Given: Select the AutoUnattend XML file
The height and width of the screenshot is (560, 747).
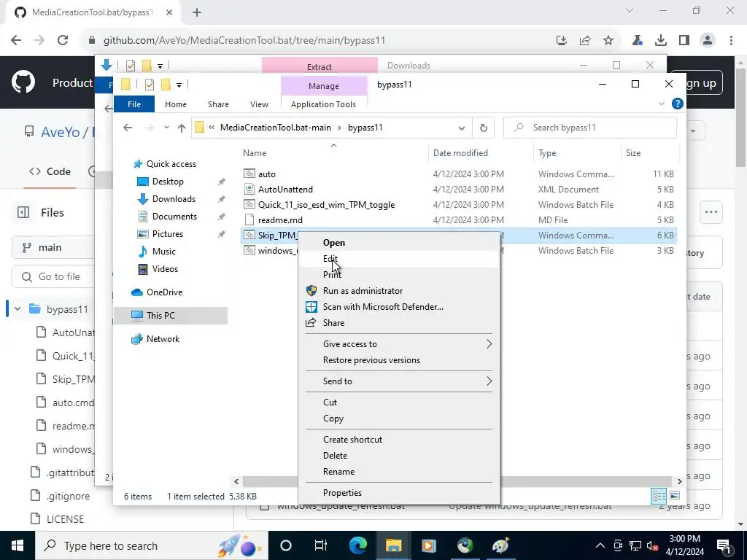Looking at the screenshot, I should pyautogui.click(x=285, y=190).
